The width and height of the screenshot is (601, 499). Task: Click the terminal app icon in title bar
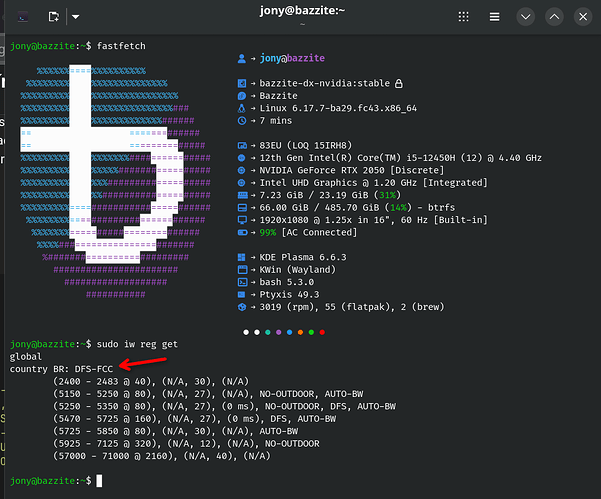coord(22,17)
